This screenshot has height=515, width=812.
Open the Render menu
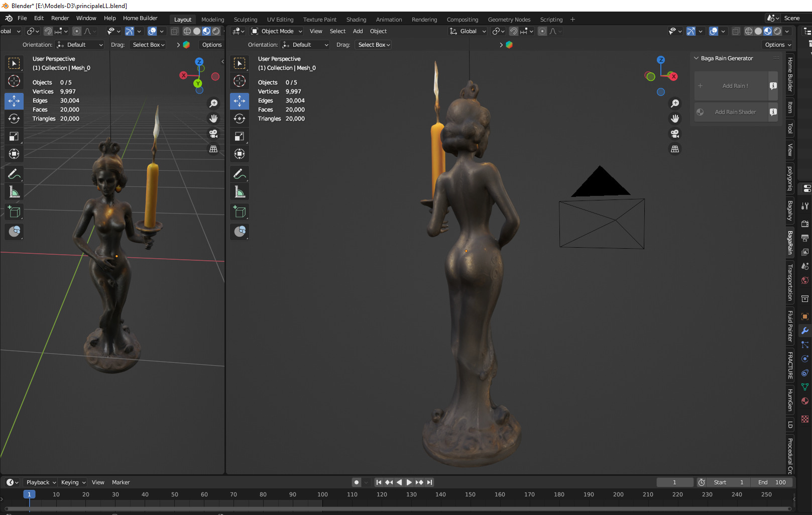[x=60, y=18]
